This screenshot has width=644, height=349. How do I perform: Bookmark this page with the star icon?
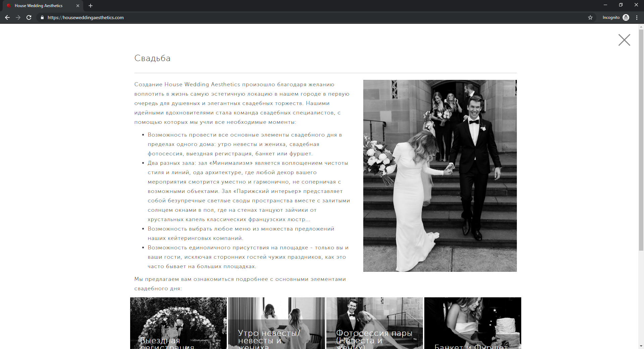point(590,17)
